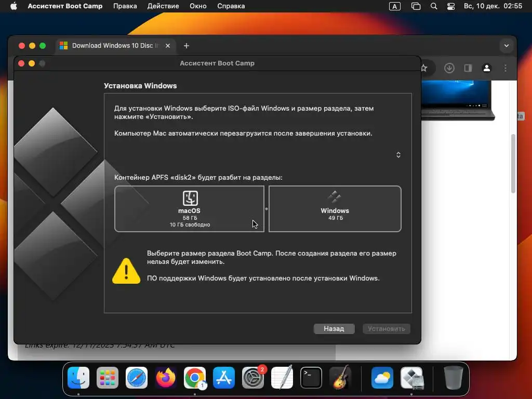Open Boot Camp Assistant Dock icon

pos(411,377)
